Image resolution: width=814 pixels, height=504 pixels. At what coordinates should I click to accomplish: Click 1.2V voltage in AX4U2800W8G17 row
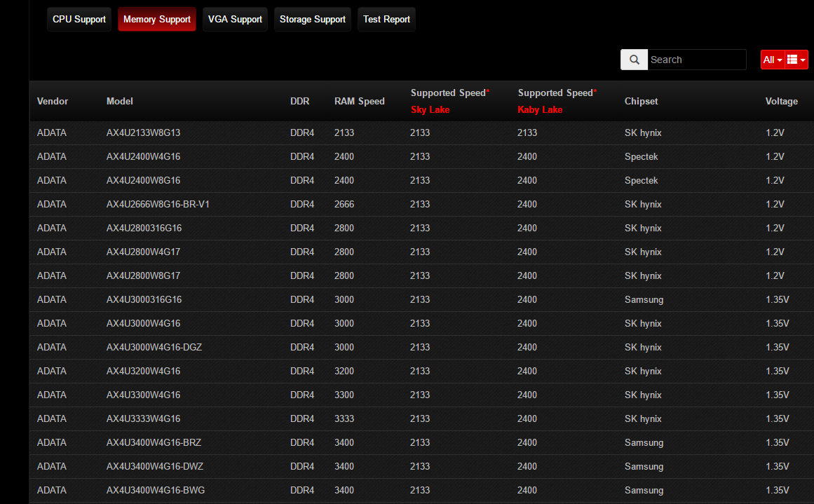[775, 276]
